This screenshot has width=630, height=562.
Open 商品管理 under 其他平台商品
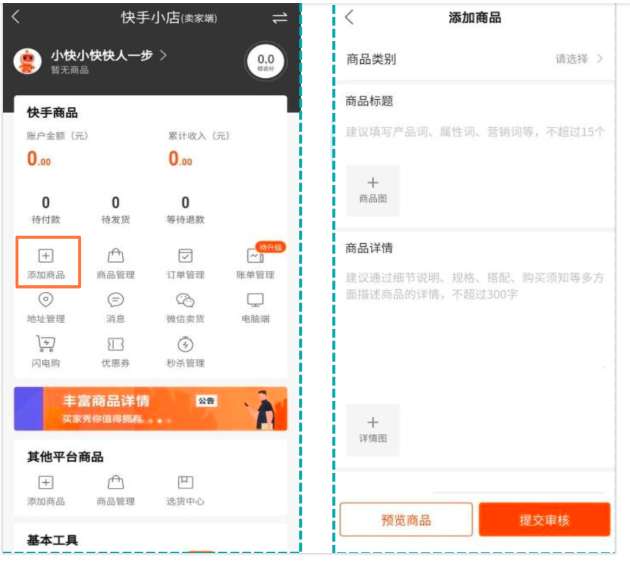pyautogui.click(x=116, y=490)
